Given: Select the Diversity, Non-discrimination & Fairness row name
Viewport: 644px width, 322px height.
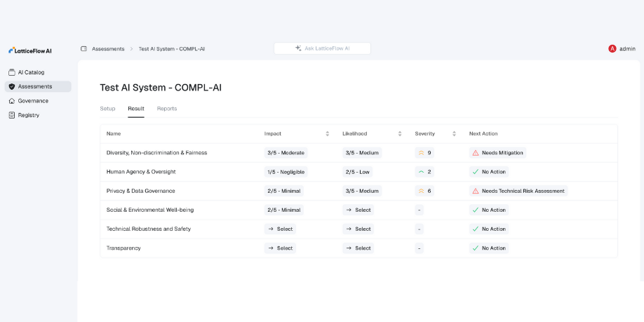Looking at the screenshot, I should 156,153.
